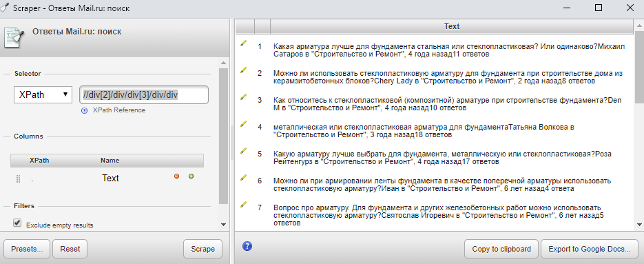The image size is (644, 264).
Task: Click the drag handle of the Text column row
Action: (18, 179)
